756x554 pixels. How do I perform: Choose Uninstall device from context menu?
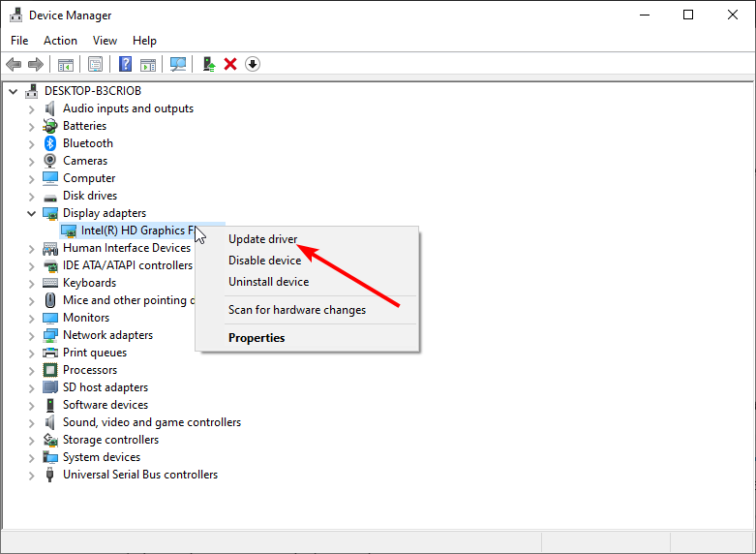point(307,282)
